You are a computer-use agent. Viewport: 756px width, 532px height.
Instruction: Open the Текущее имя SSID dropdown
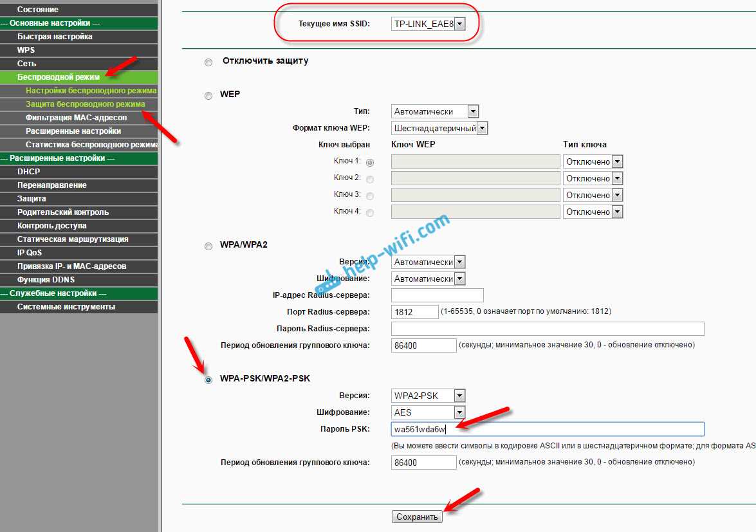coord(428,24)
